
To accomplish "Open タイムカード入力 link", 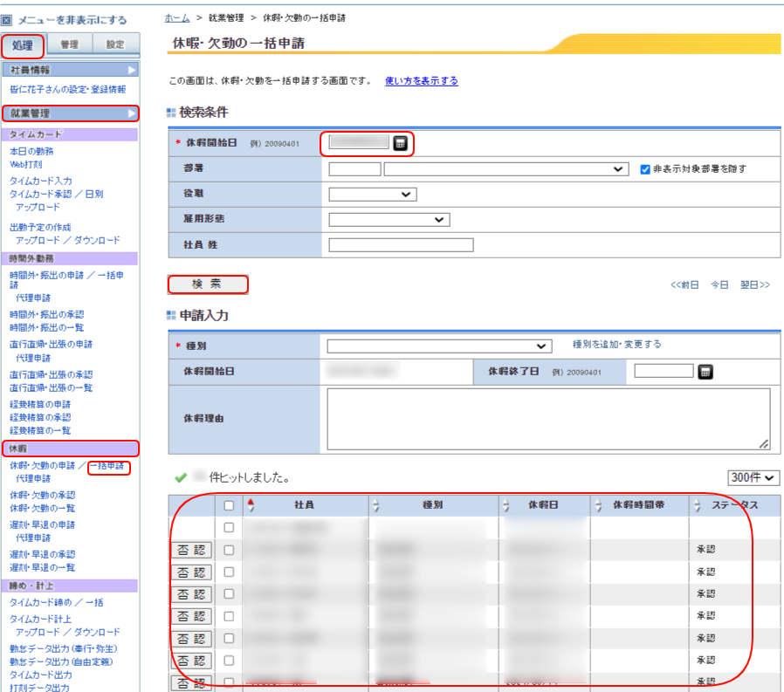I will point(40,181).
